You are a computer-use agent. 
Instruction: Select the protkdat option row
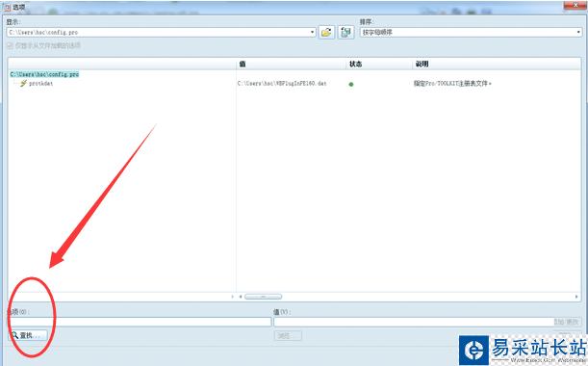coord(40,84)
